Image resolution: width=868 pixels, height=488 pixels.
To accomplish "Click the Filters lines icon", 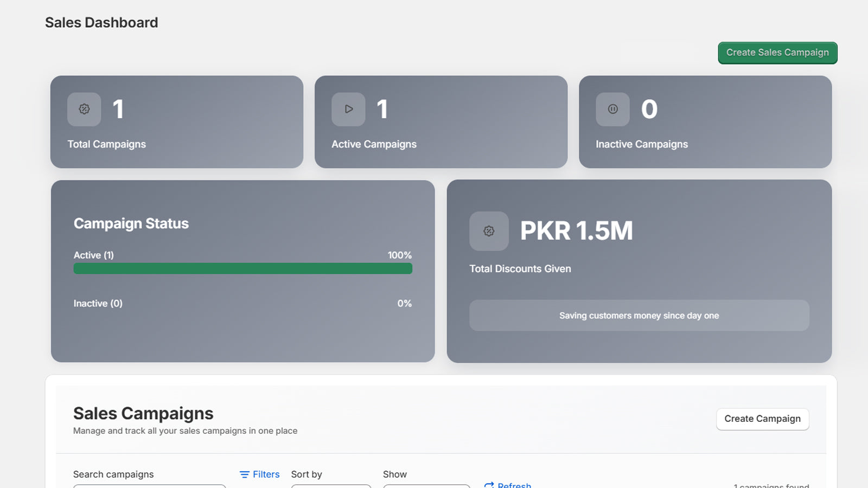I will tap(245, 474).
